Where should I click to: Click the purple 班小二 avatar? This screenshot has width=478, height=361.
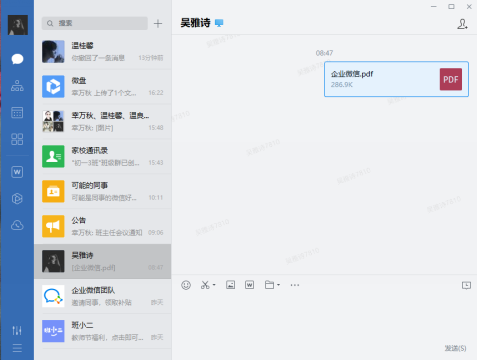[x=53, y=331]
